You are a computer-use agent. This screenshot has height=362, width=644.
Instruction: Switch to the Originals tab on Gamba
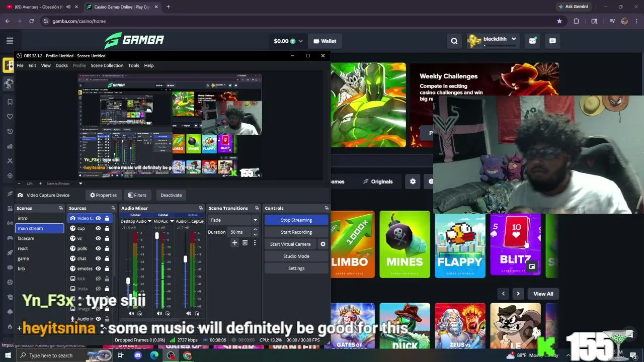tap(378, 182)
